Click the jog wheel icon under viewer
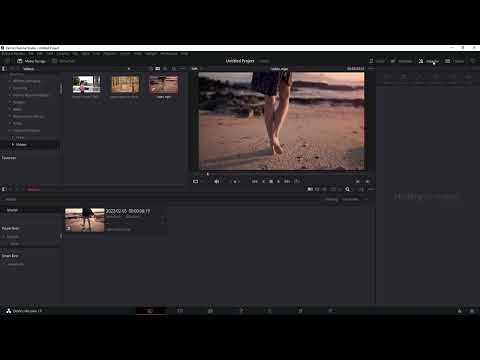Screen dimensions: 480x360 pos(235,181)
